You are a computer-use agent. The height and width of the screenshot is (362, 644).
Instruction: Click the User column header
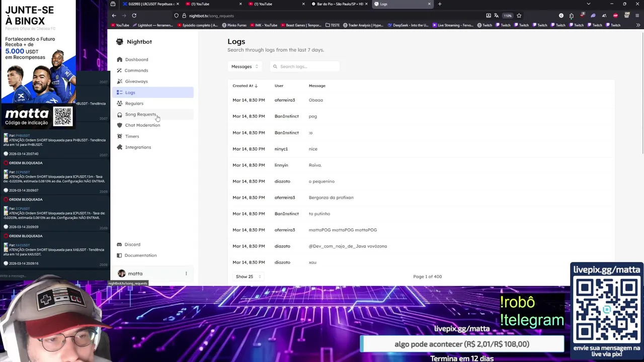279,86
